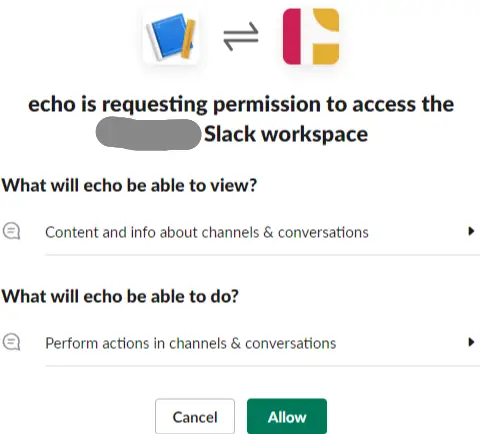Allow echo to access the workspace

[287, 417]
